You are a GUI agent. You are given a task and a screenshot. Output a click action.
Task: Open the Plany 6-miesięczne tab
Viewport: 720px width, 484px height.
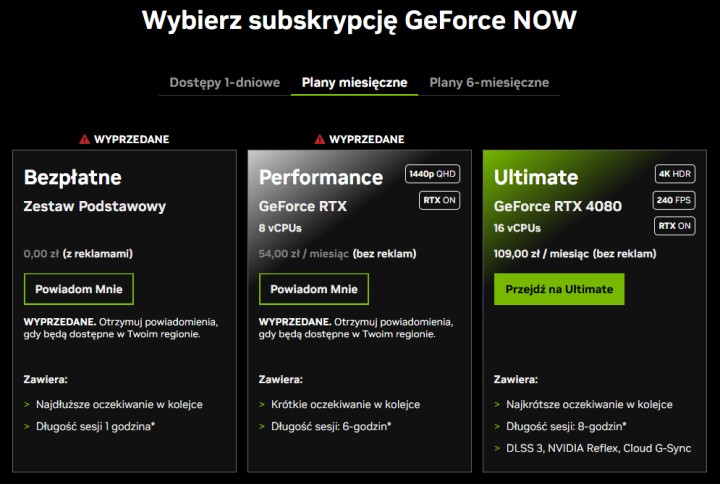click(x=489, y=83)
